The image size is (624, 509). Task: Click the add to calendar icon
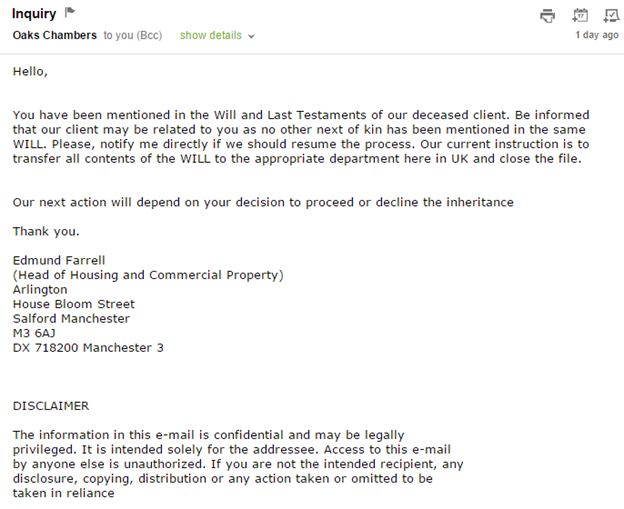click(580, 15)
